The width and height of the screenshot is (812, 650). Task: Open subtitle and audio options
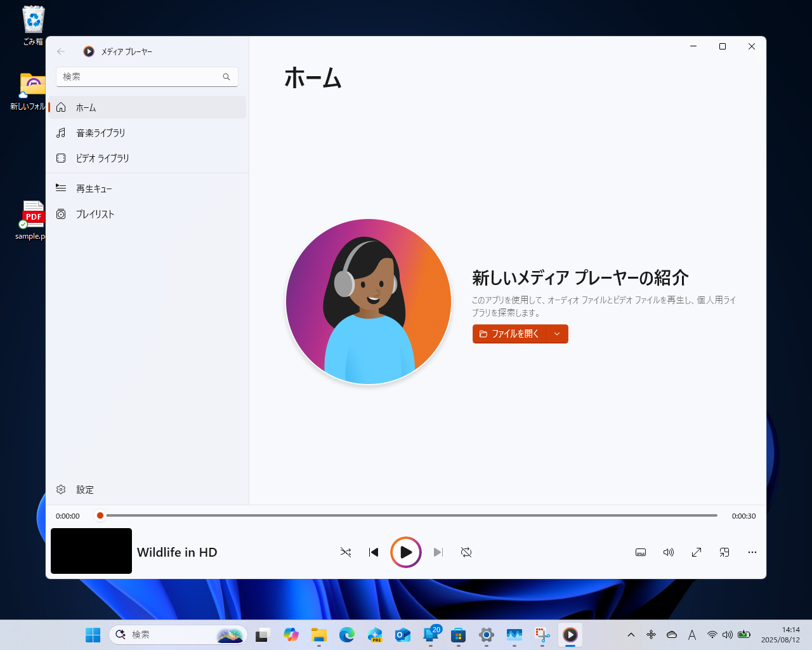(x=641, y=552)
